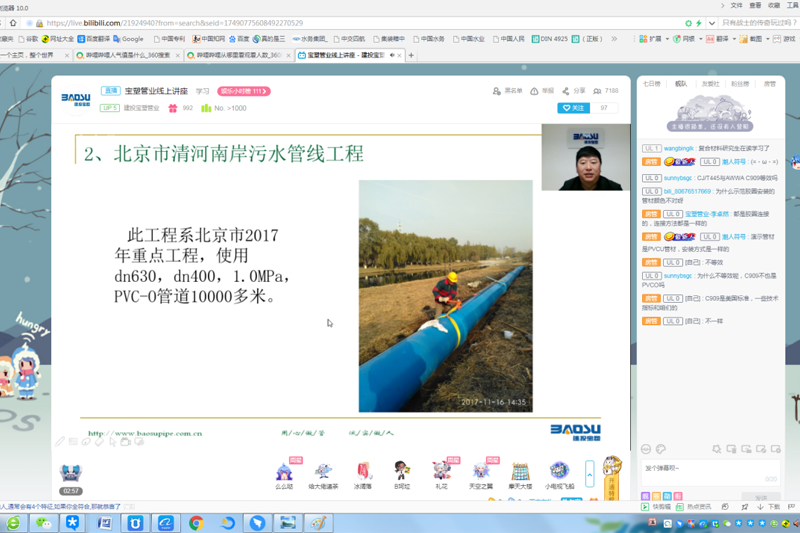Open the Google bookmark
Viewport: 800px width, 533px height.
(x=128, y=39)
